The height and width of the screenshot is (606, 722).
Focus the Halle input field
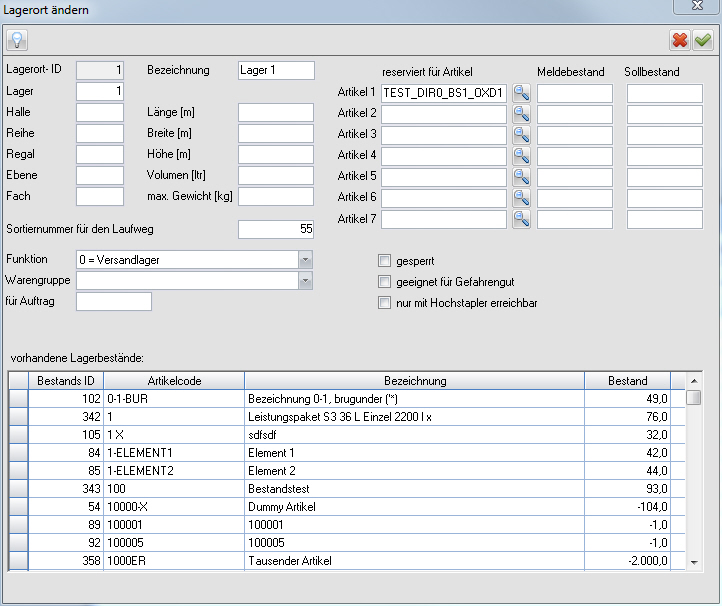point(100,112)
